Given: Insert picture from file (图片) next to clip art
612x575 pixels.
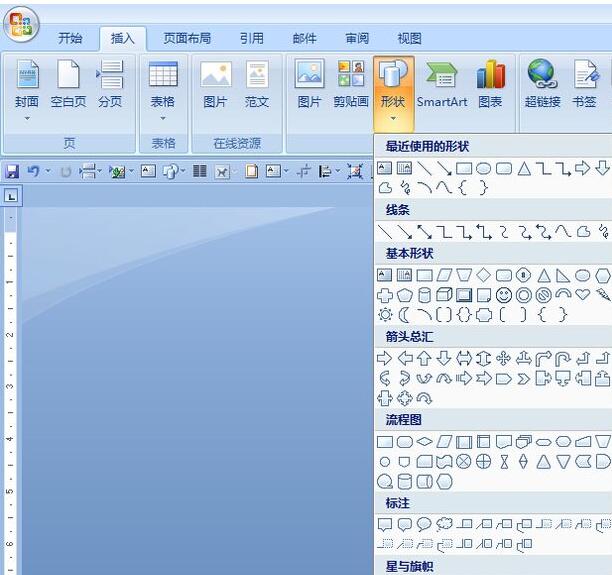Looking at the screenshot, I should tap(309, 85).
